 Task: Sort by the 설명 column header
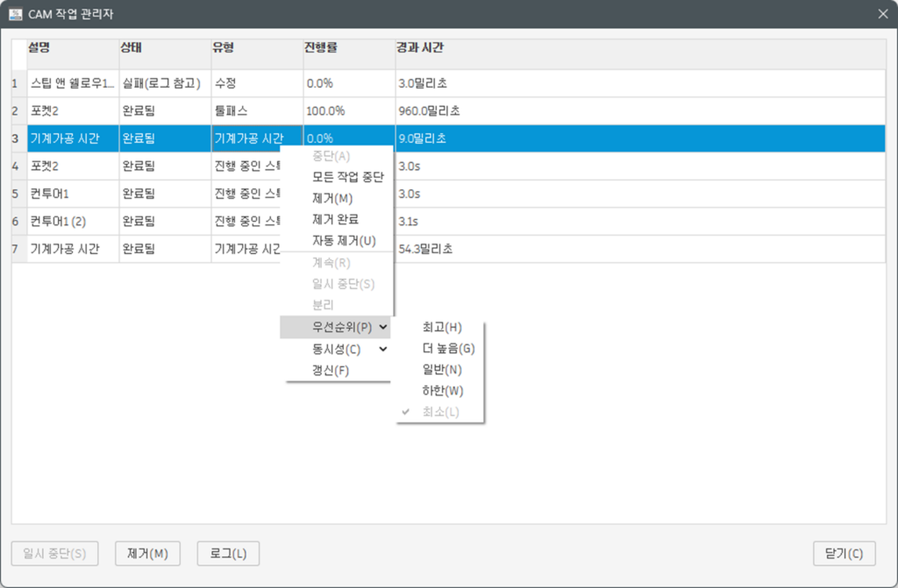(73, 53)
